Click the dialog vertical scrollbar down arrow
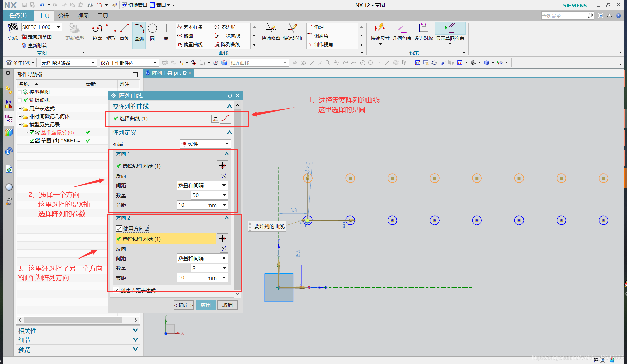Image resolution: width=627 pixels, height=364 pixels. tap(238, 294)
